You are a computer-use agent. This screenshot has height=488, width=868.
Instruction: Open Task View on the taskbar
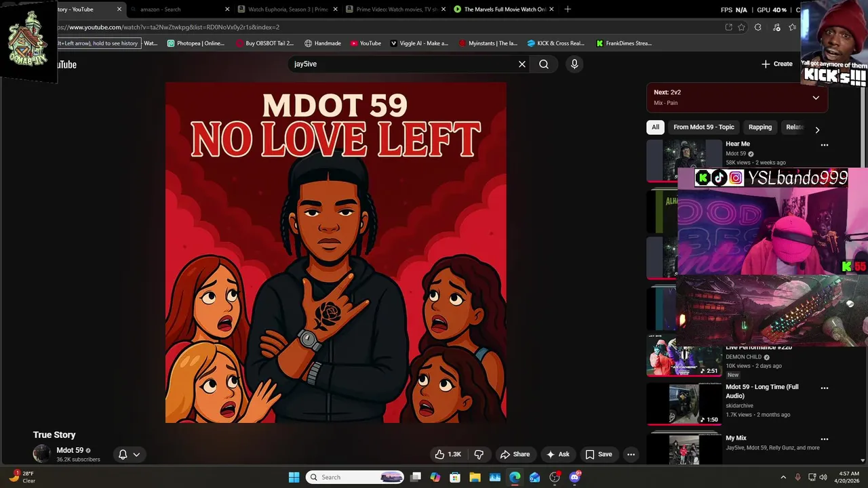coord(416,477)
